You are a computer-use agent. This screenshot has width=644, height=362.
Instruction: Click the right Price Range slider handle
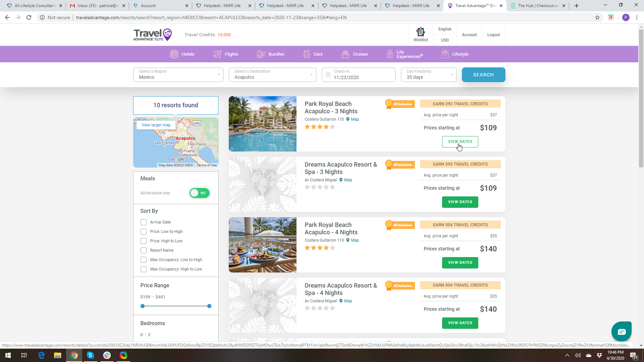point(209,306)
